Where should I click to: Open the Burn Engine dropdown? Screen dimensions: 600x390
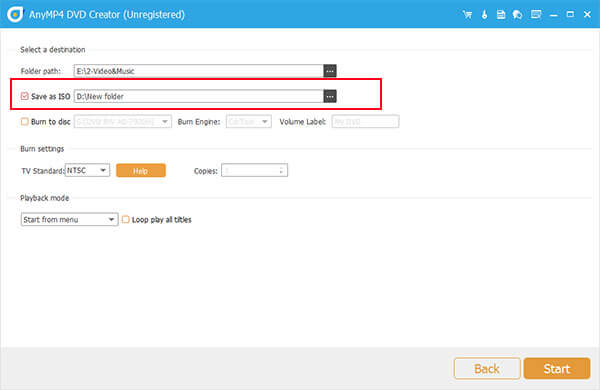click(249, 121)
